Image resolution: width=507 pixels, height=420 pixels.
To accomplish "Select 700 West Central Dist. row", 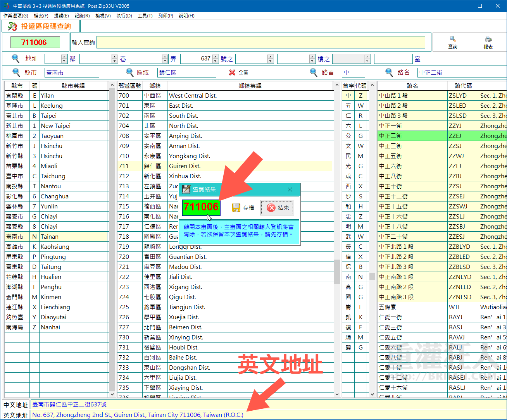I will pos(225,96).
